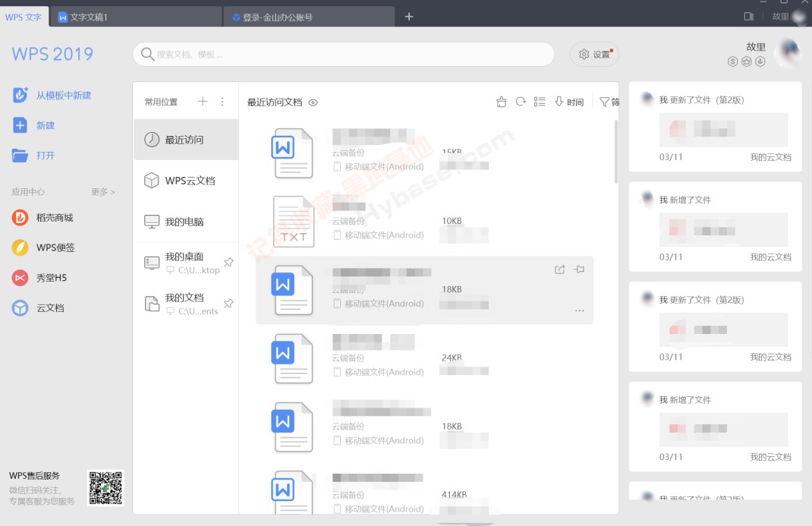The width and height of the screenshot is (812, 526).
Task: Unpin 我的桌面 with its pin icon
Action: click(x=228, y=262)
